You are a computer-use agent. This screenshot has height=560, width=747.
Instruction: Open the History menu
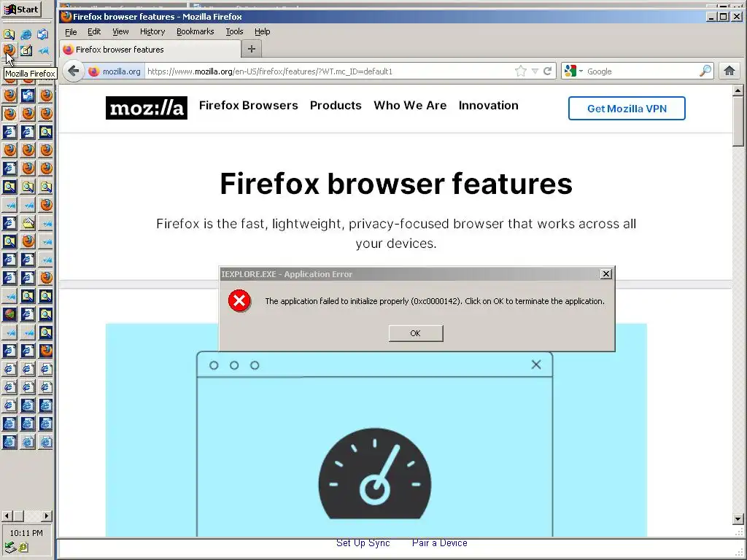(152, 31)
